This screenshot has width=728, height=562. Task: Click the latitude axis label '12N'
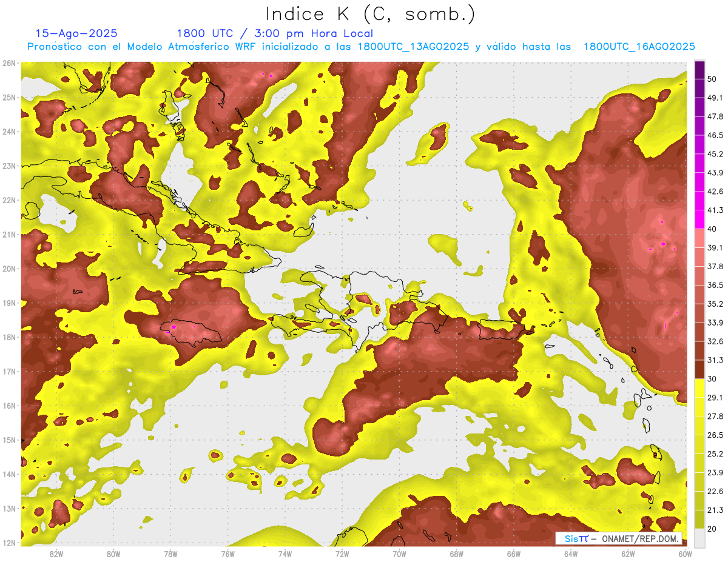click(9, 543)
